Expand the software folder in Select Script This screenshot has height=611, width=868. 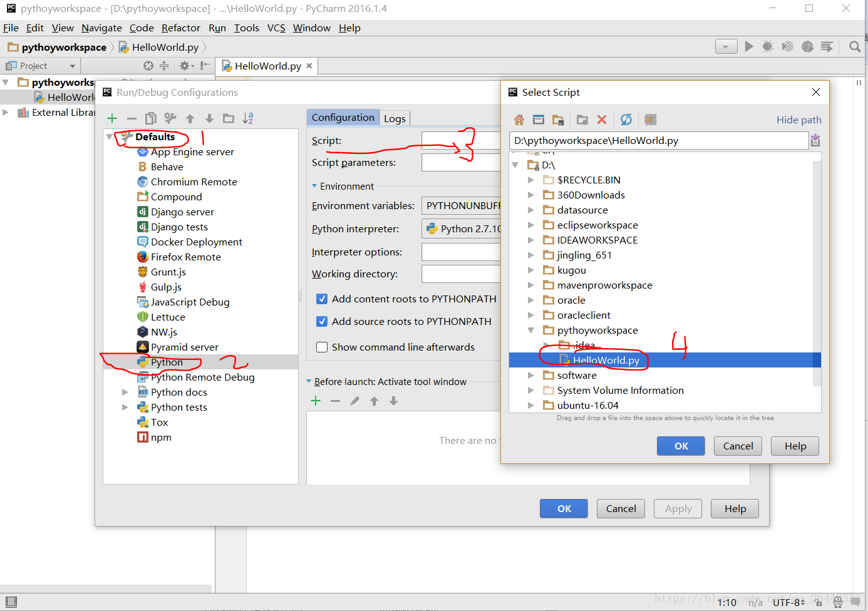[531, 376]
